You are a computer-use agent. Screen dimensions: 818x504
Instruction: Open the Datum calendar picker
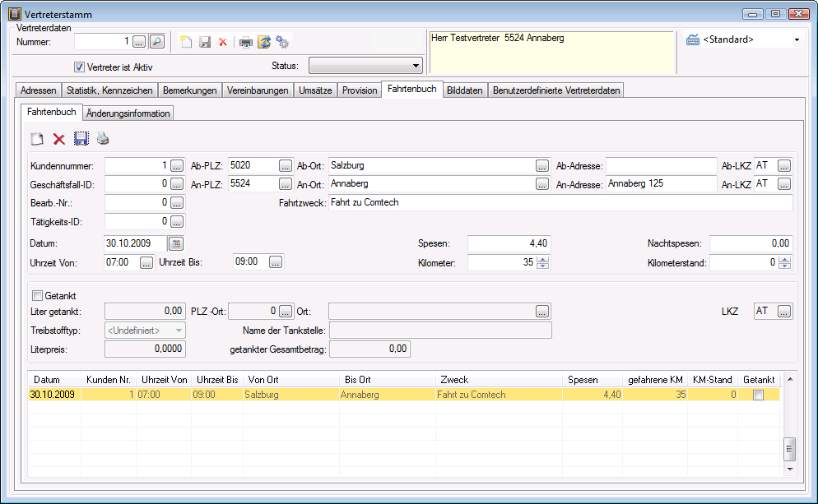pyautogui.click(x=176, y=243)
